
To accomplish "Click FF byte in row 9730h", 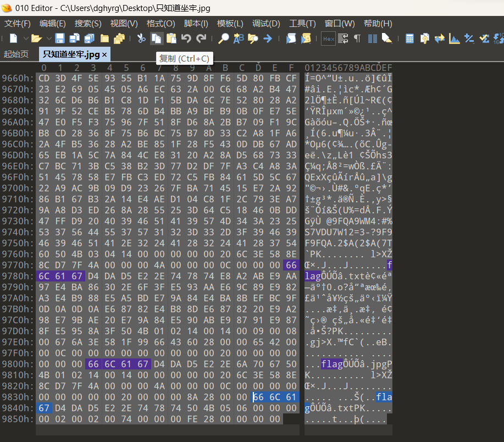I will [60, 221].
